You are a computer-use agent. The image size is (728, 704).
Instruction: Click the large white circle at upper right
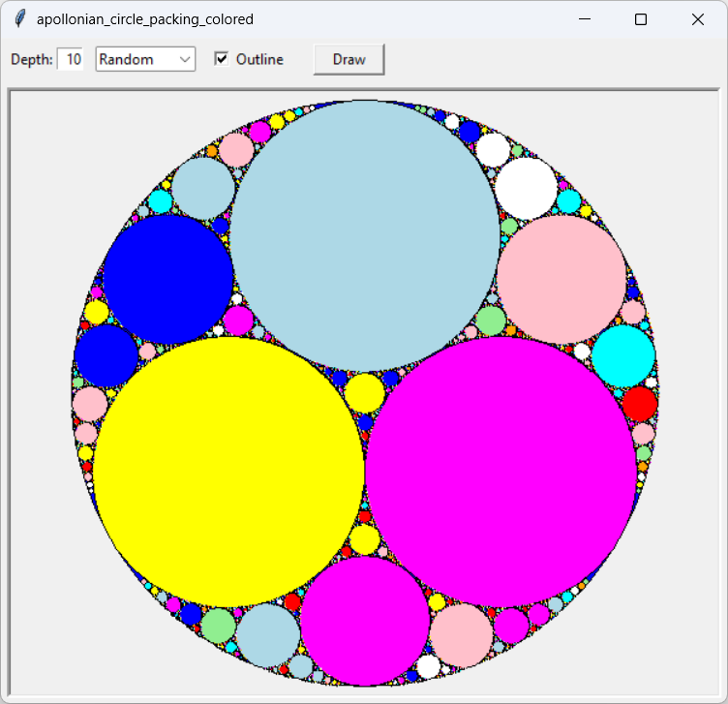click(x=526, y=188)
